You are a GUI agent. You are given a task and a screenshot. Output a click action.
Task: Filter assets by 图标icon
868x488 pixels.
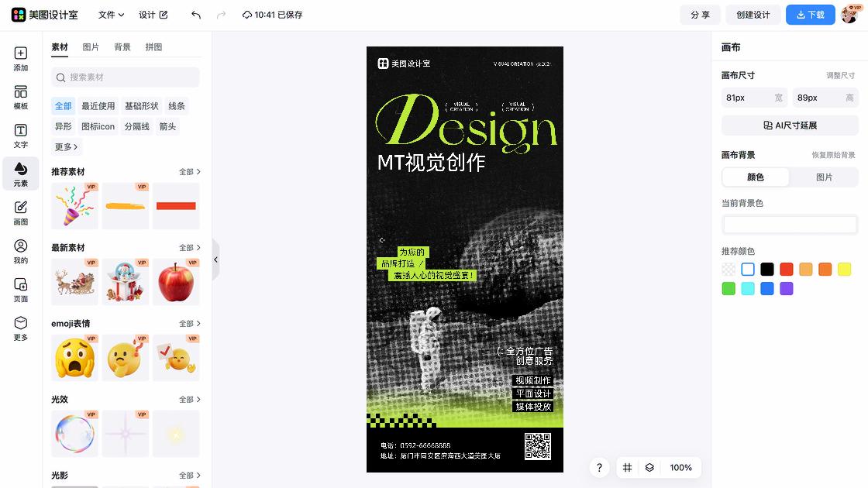[x=98, y=126]
